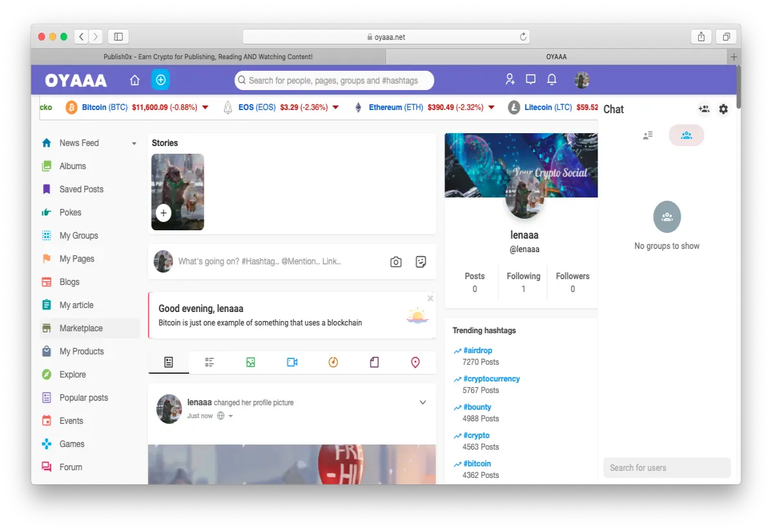Viewport: 772px width, 532px height.
Task: Dismiss the Good evening greeting card
Action: point(430,298)
